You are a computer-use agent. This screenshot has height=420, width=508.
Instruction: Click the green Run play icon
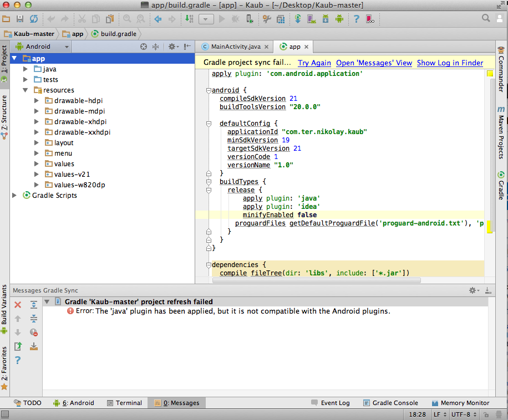(222, 19)
